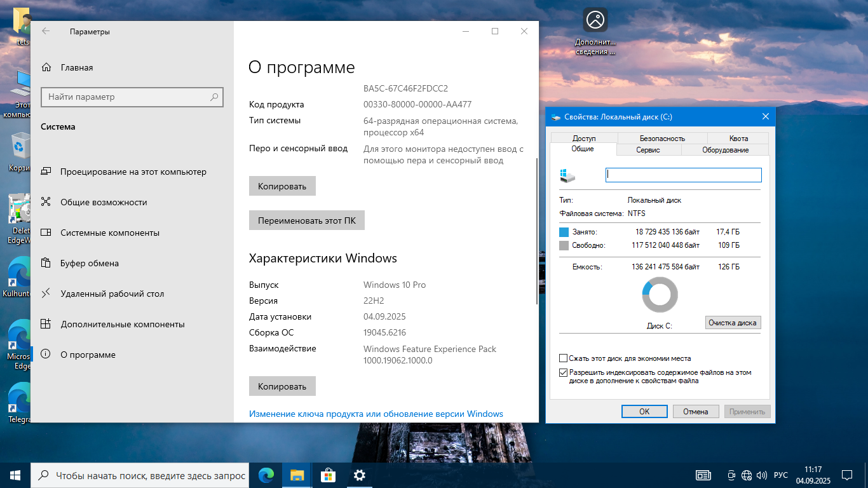Open News and interests in the taskbar

(703, 475)
